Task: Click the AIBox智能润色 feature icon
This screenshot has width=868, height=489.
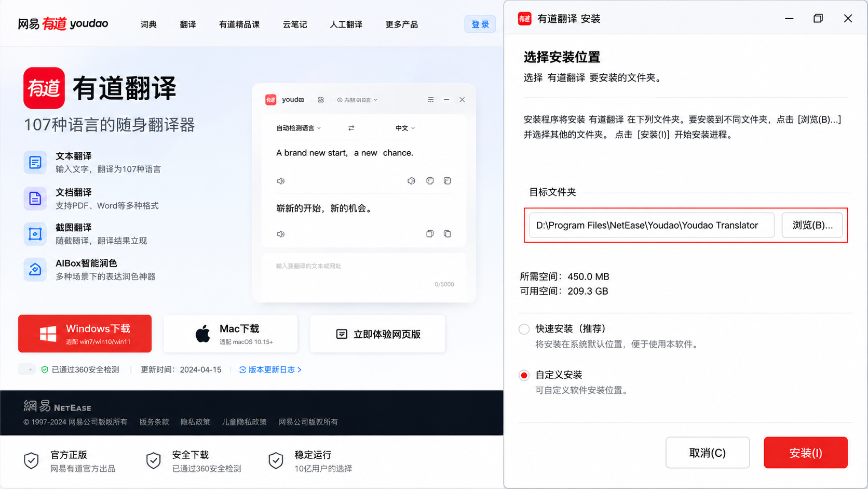Action: click(35, 269)
